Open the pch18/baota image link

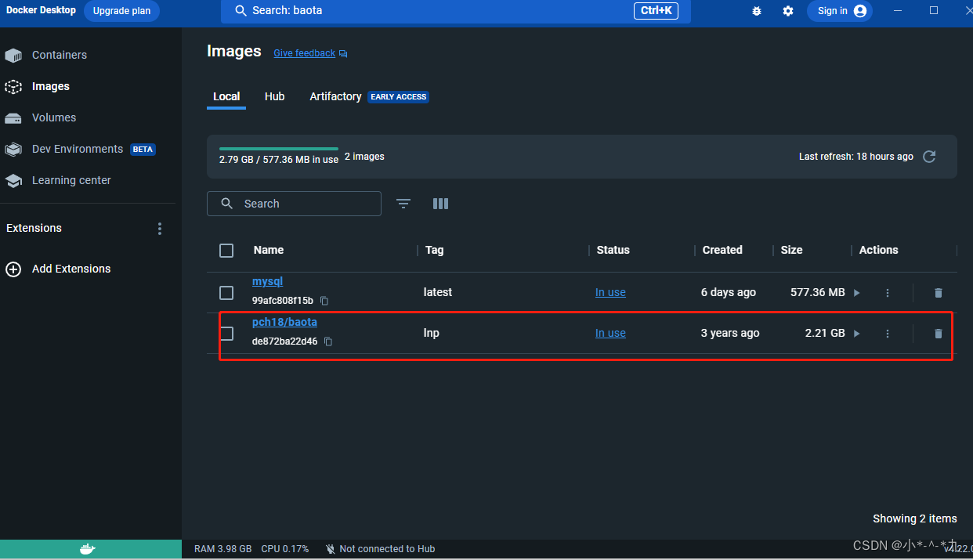point(284,322)
